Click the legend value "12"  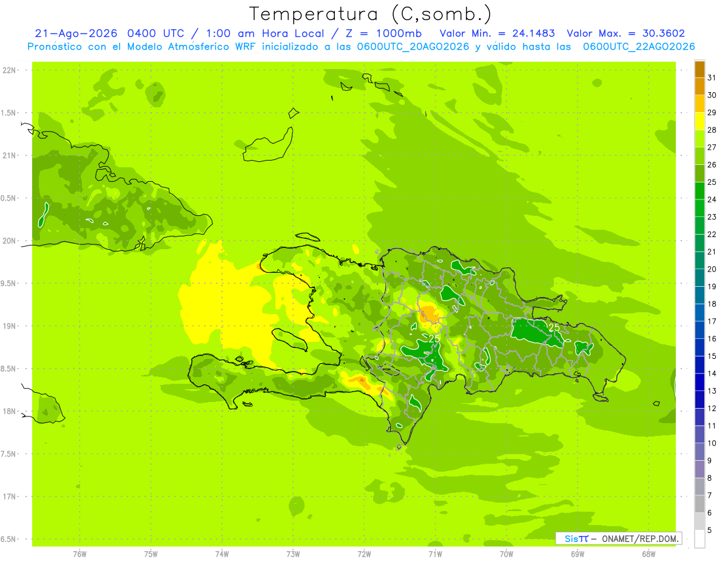pyautogui.click(x=712, y=409)
